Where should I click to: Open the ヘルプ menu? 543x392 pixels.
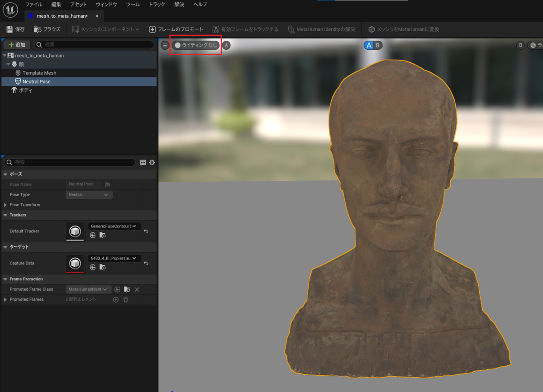200,4
